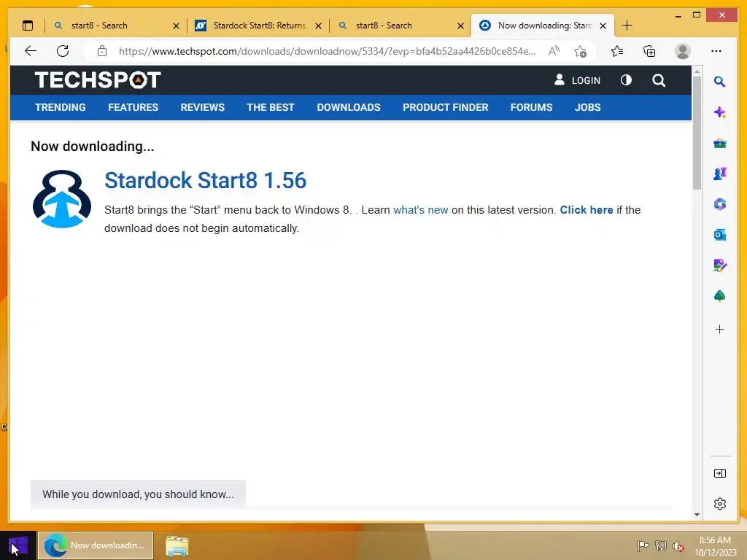Open the Windows Start button
The image size is (747, 560).
18,545
